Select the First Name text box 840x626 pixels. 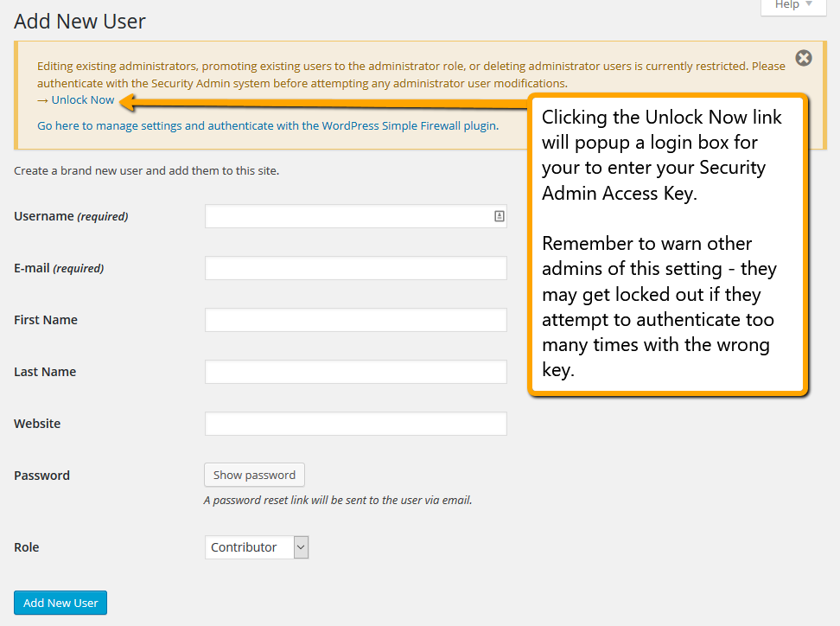355,319
